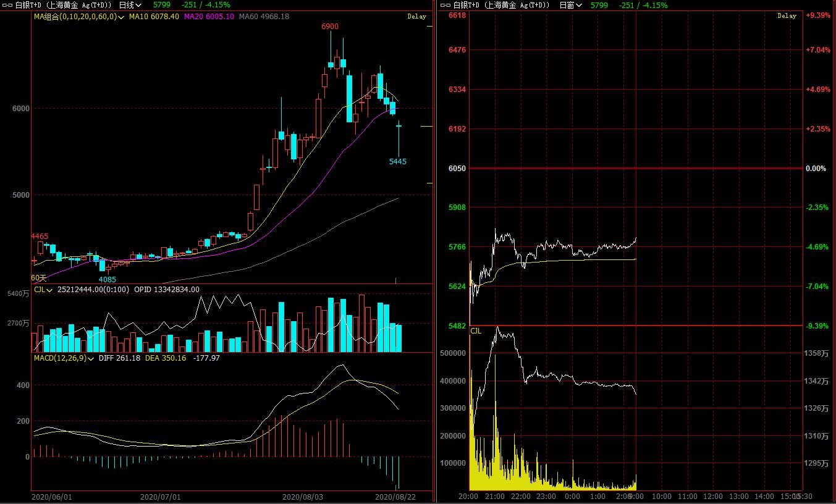Click the 25212444.00(0:100) volume value
Image resolution: width=836 pixels, height=504 pixels.
point(93,289)
